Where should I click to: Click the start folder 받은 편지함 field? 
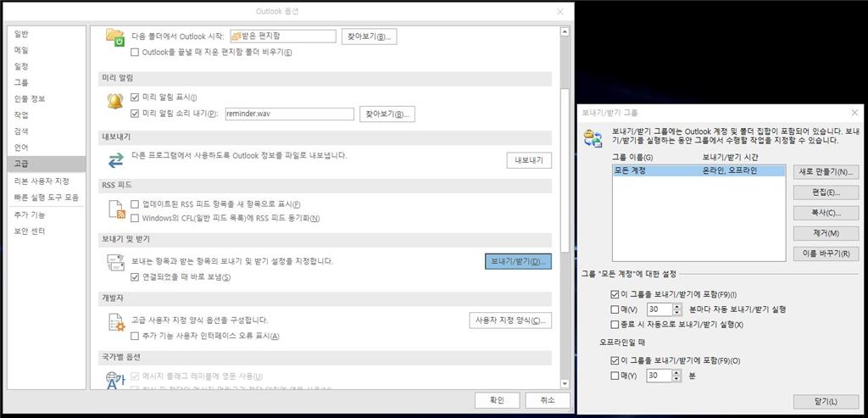[283, 36]
